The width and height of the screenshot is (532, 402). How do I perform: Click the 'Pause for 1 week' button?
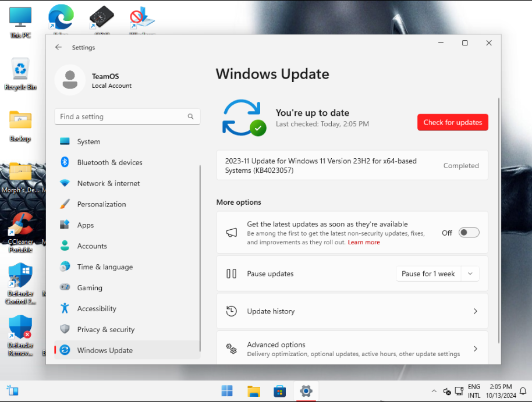point(428,274)
